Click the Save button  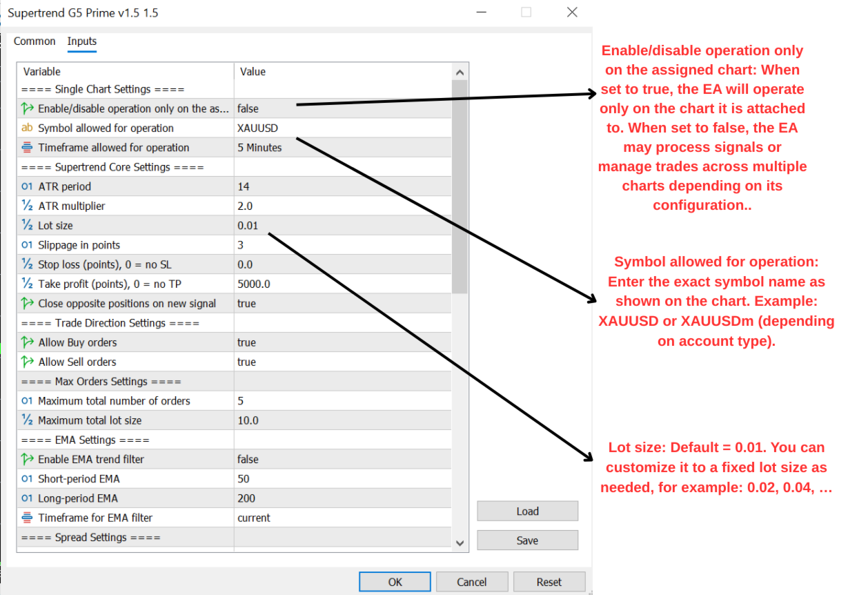pos(527,540)
